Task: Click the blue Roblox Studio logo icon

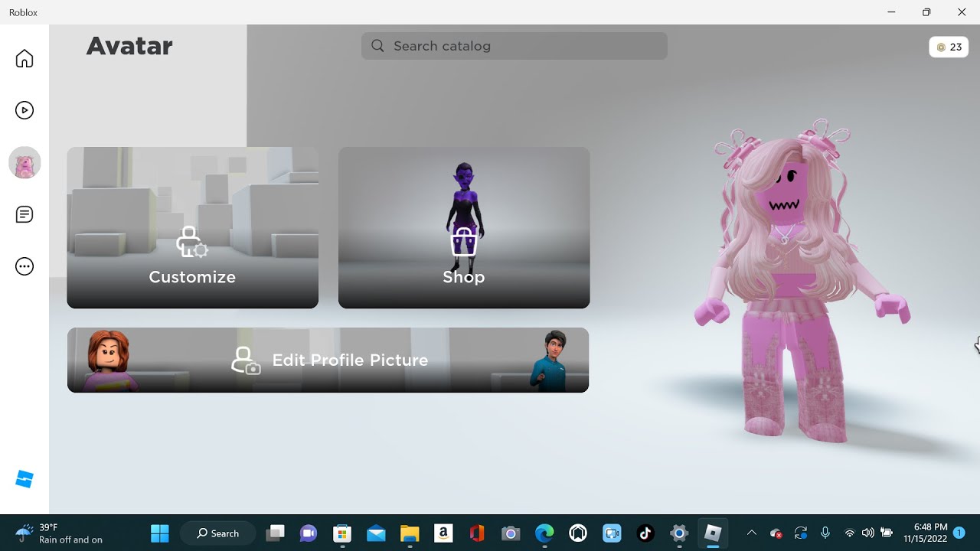Action: (24, 479)
